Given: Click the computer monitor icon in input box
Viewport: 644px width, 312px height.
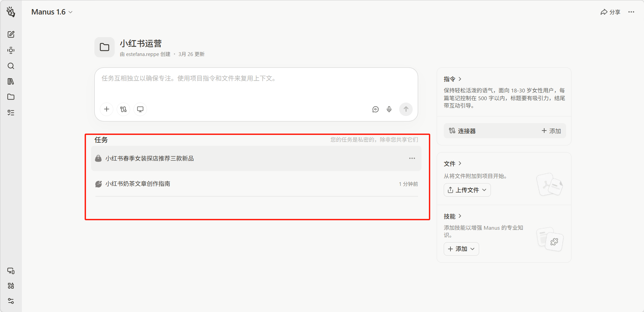Looking at the screenshot, I should point(140,109).
